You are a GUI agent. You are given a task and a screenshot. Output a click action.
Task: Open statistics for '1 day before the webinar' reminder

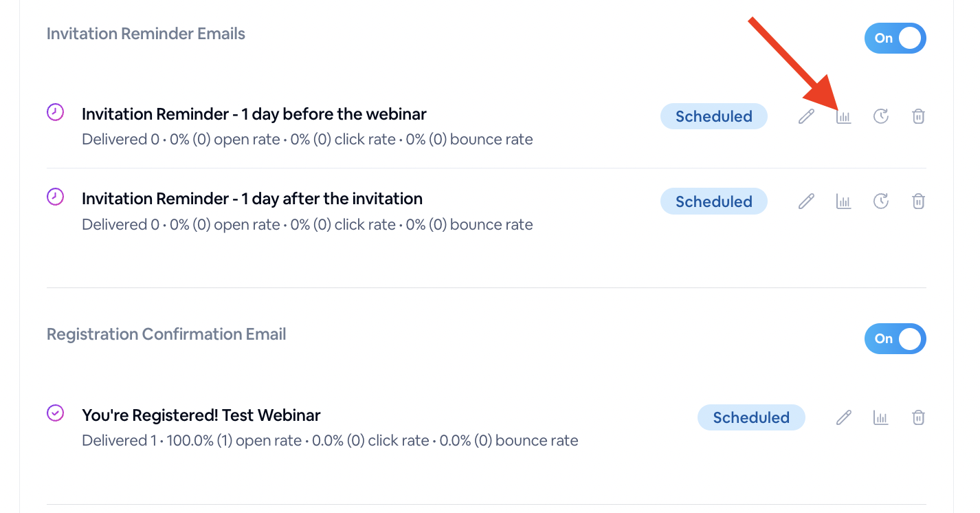click(843, 117)
